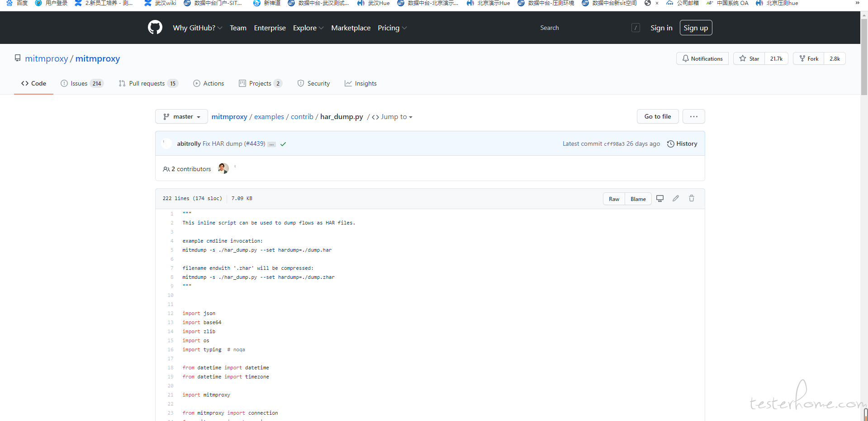Open the Insights tab
Screen dimensions: 868x421
coord(360,83)
